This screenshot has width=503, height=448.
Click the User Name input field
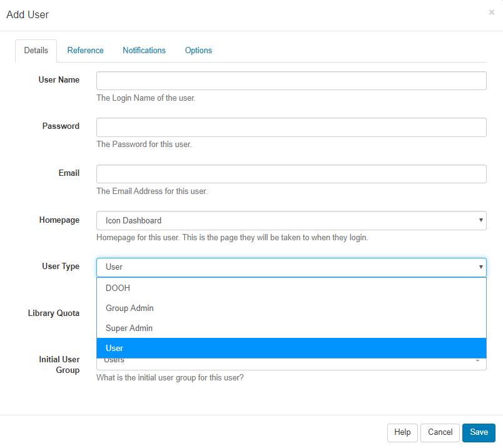coord(291,81)
